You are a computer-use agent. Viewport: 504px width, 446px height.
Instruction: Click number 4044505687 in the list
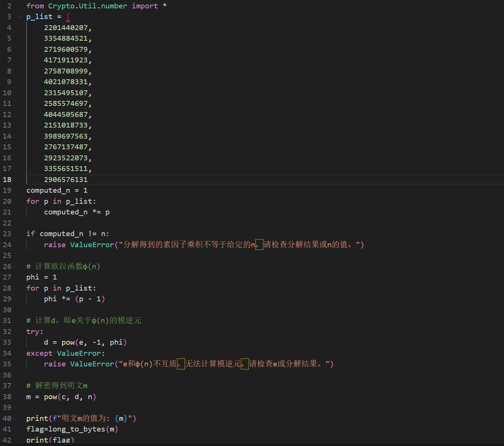click(x=65, y=115)
